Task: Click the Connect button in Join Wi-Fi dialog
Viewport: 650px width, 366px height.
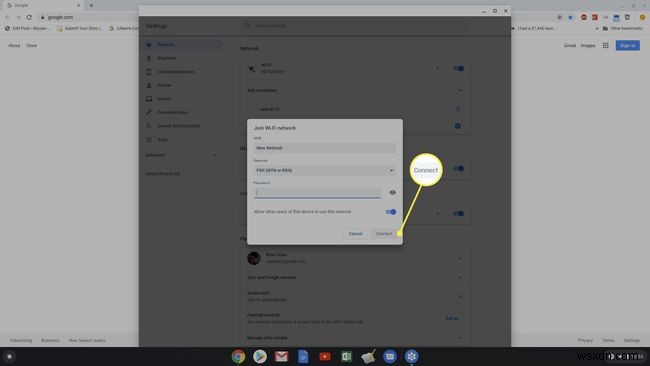Action: click(383, 234)
